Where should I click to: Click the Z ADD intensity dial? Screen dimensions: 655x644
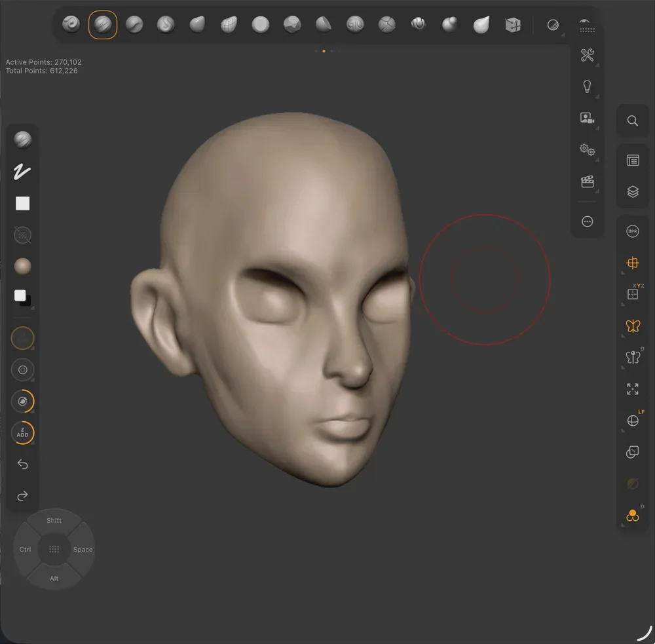coord(22,432)
